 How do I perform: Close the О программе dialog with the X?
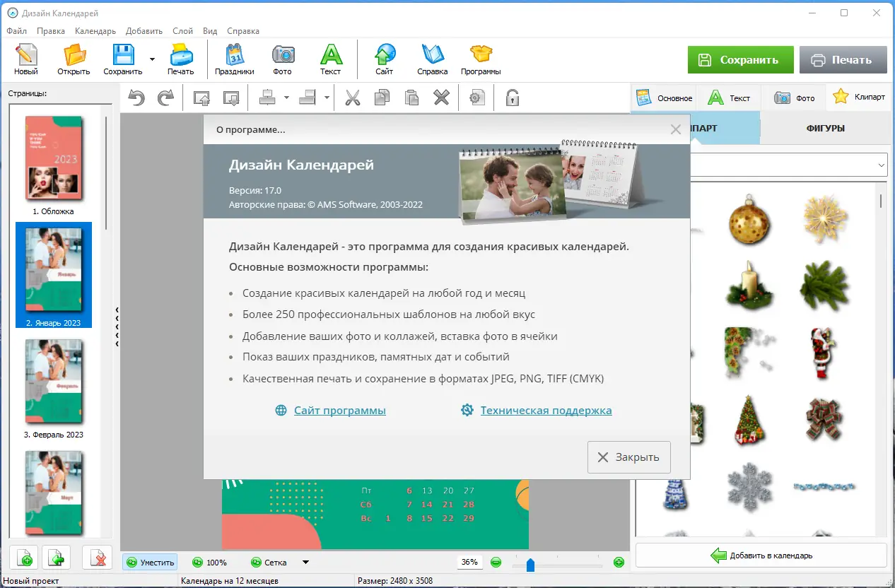pyautogui.click(x=676, y=129)
